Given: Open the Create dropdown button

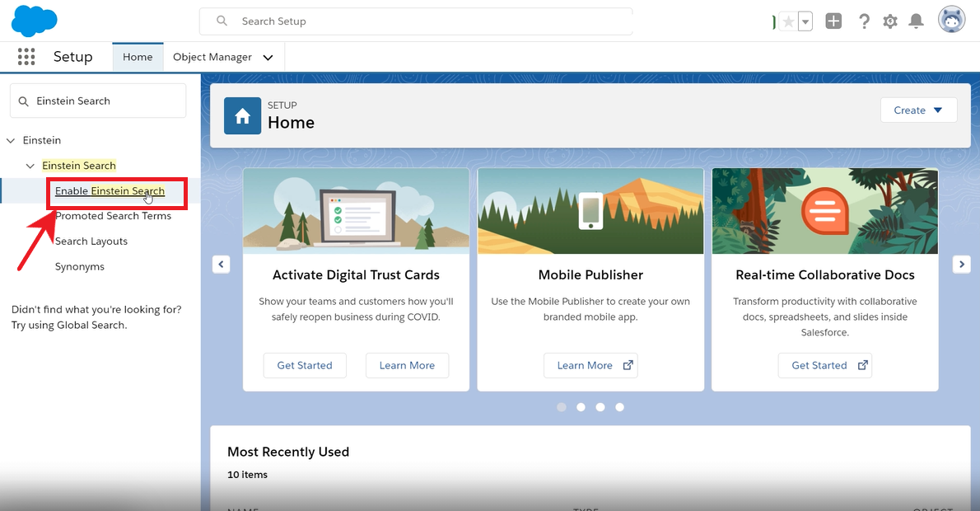Looking at the screenshot, I should coord(918,110).
